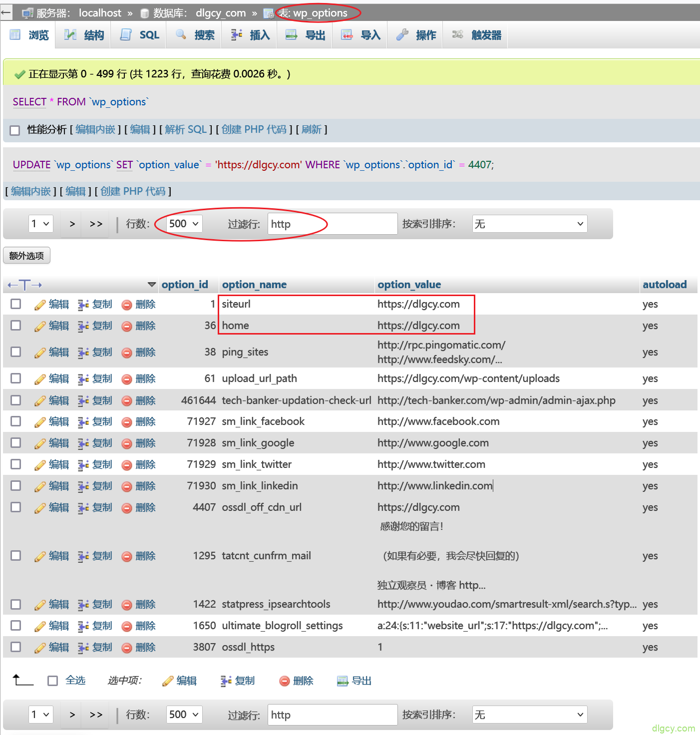Switch to the Structure (结构) tab
The width and height of the screenshot is (700, 735).
[84, 35]
